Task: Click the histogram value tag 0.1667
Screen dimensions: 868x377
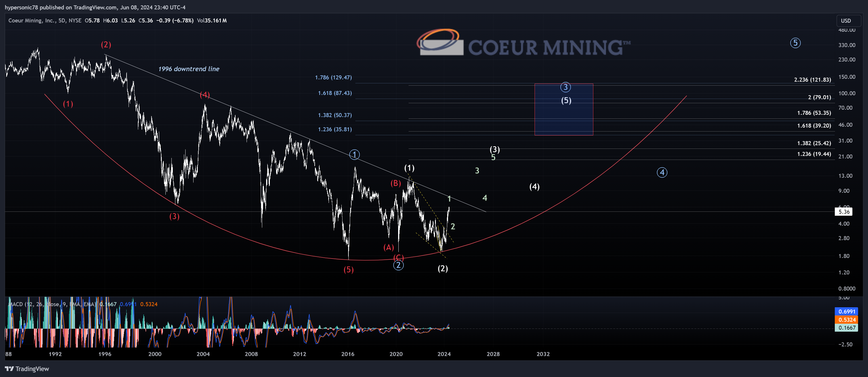Action: (x=846, y=327)
